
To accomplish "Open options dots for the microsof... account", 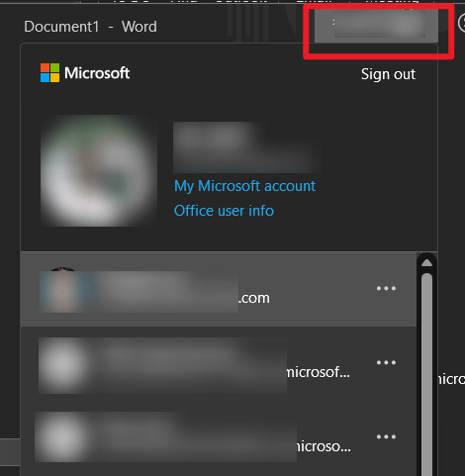I will click(386, 362).
